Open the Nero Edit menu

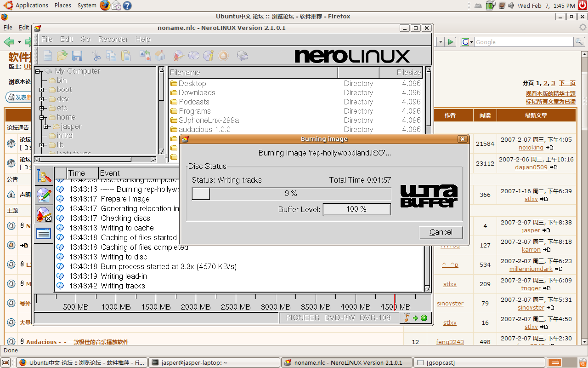67,39
